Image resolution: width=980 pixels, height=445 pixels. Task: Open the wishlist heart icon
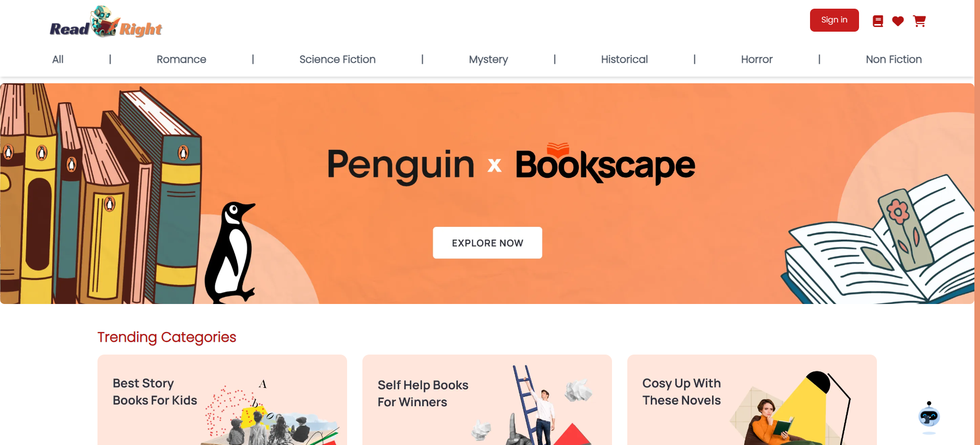tap(898, 21)
